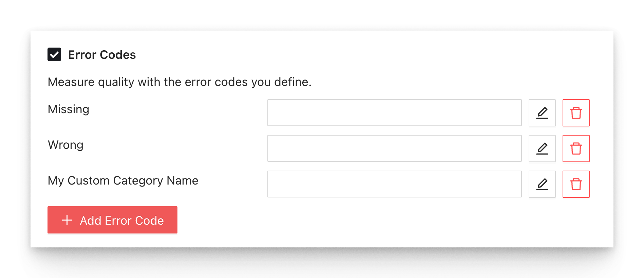The image size is (644, 278).
Task: Click pencil icon in Wrong row
Action: (x=542, y=149)
